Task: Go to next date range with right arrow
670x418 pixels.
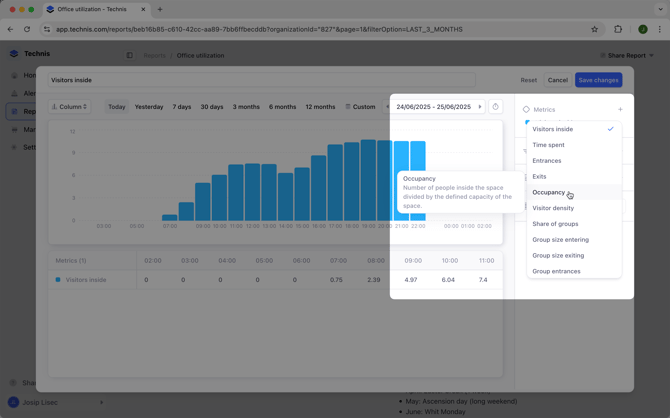Action: pos(480,107)
